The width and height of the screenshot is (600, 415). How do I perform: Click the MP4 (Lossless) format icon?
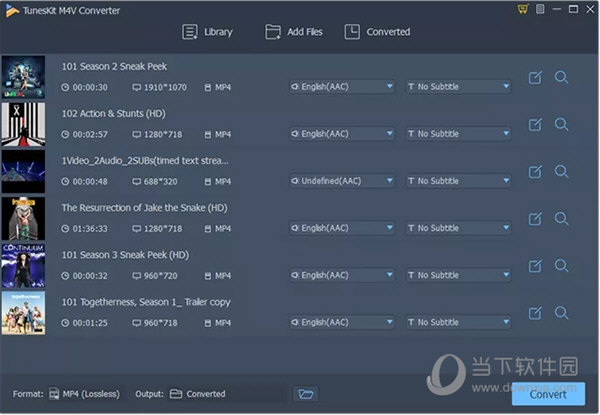pos(54,394)
